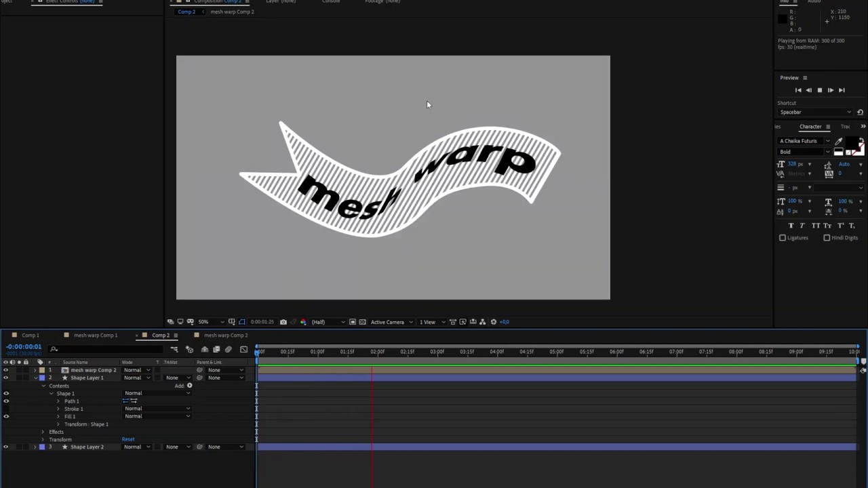Apply Superscript text style
This screenshot has width=868, height=488.
841,226
